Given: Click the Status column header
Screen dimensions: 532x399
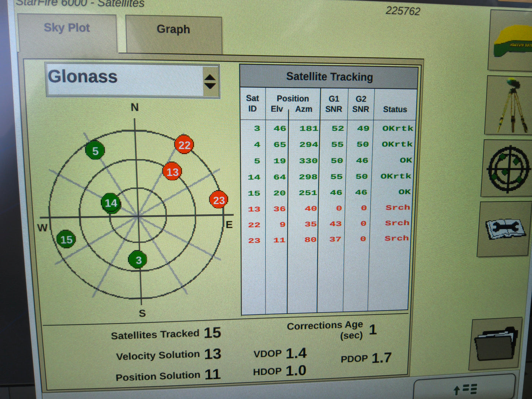Looking at the screenshot, I should click(x=395, y=109).
